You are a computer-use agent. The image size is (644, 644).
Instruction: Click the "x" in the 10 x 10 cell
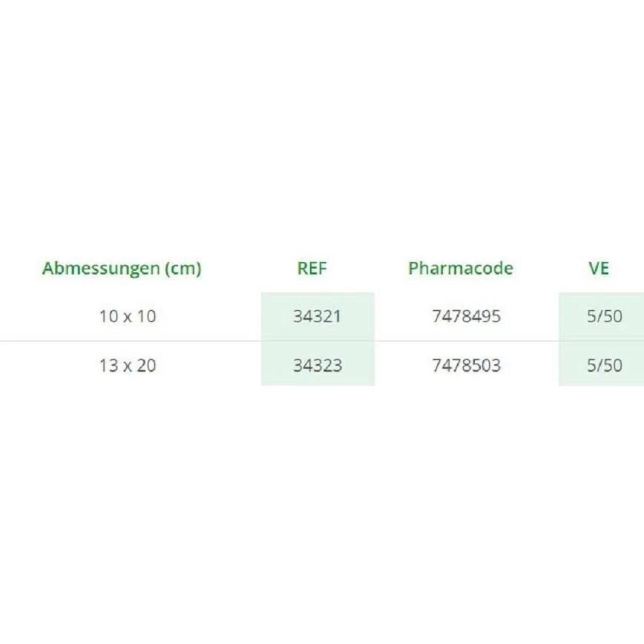[128, 318]
